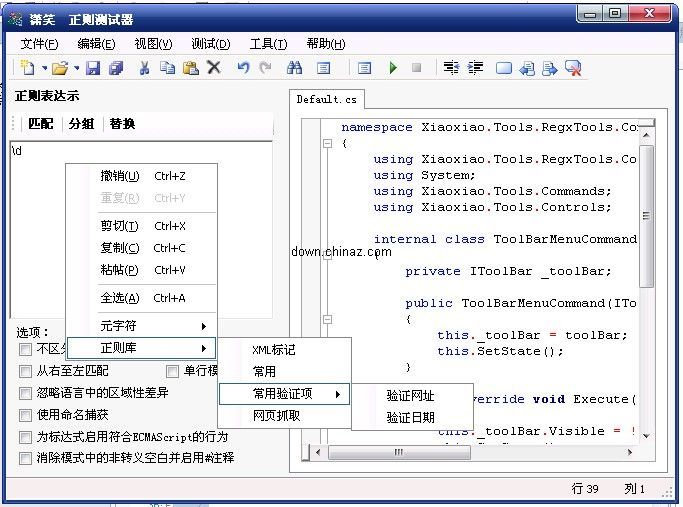Click the Open folder icon

click(x=59, y=68)
